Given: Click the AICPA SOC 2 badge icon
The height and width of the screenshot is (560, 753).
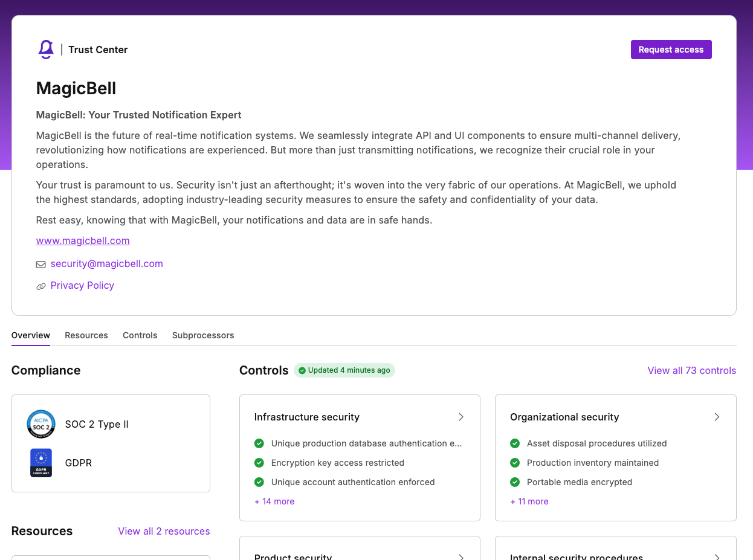Looking at the screenshot, I should pyautogui.click(x=41, y=424).
